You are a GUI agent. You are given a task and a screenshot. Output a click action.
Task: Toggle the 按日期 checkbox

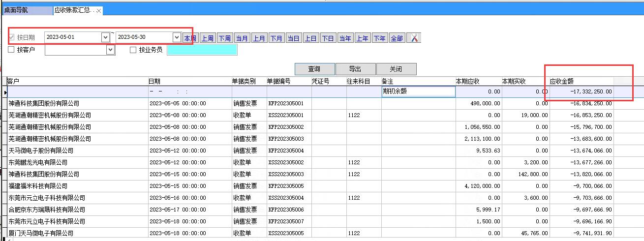11,37
